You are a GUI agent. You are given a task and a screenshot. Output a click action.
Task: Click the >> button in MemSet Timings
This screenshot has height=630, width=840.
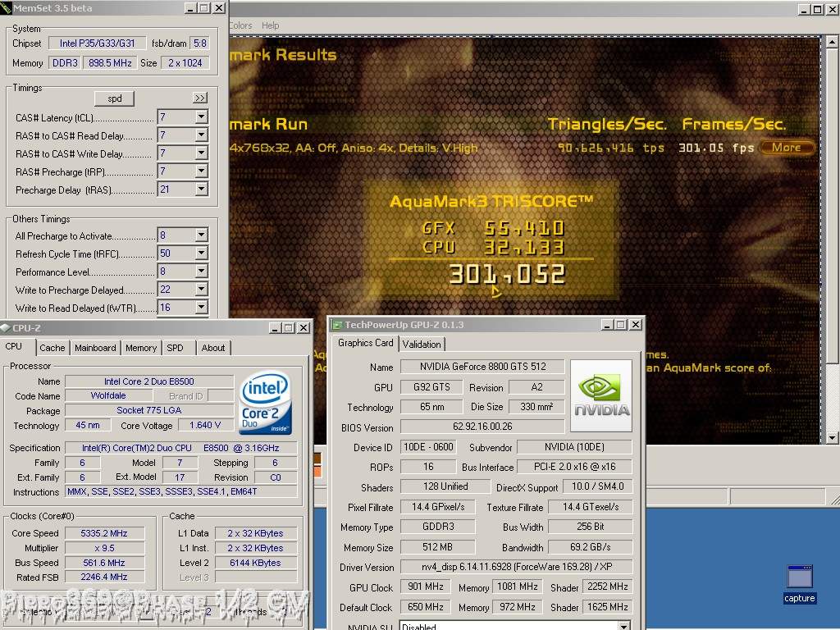coord(200,98)
